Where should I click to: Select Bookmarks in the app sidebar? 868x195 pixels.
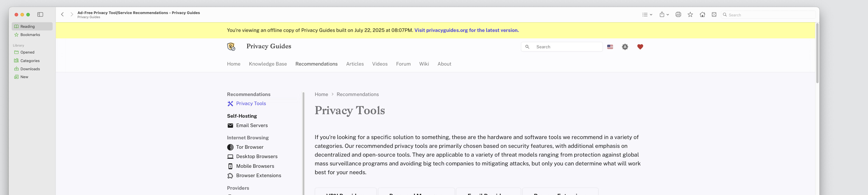click(30, 35)
